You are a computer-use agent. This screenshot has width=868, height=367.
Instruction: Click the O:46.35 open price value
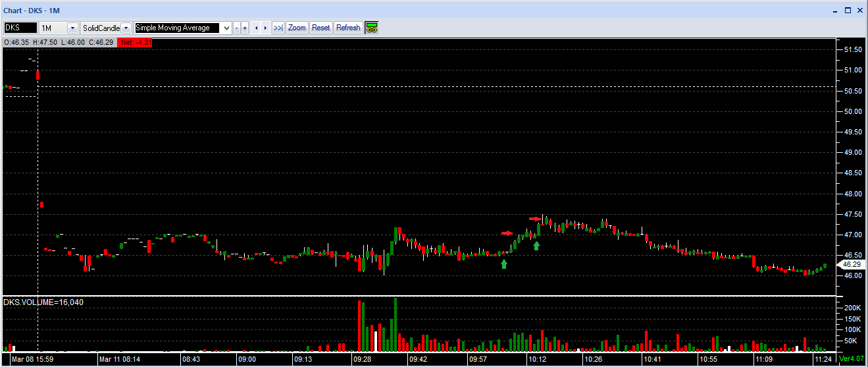tap(16, 42)
